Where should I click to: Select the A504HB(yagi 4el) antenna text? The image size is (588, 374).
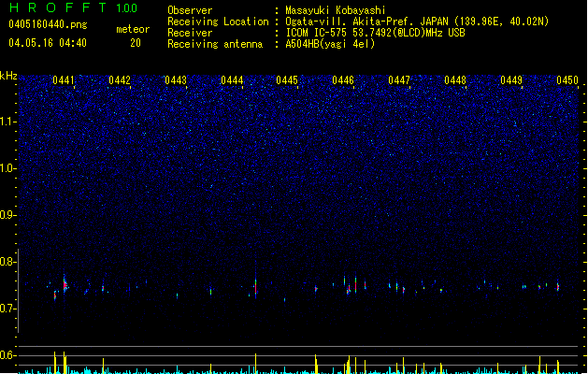pyautogui.click(x=330, y=44)
